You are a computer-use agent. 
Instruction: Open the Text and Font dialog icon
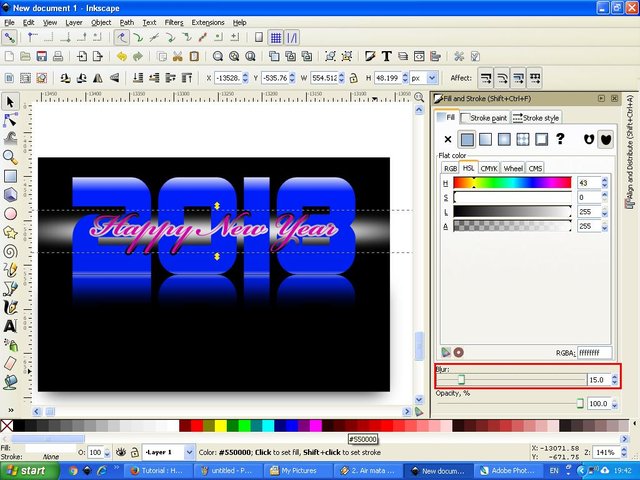[x=386, y=56]
